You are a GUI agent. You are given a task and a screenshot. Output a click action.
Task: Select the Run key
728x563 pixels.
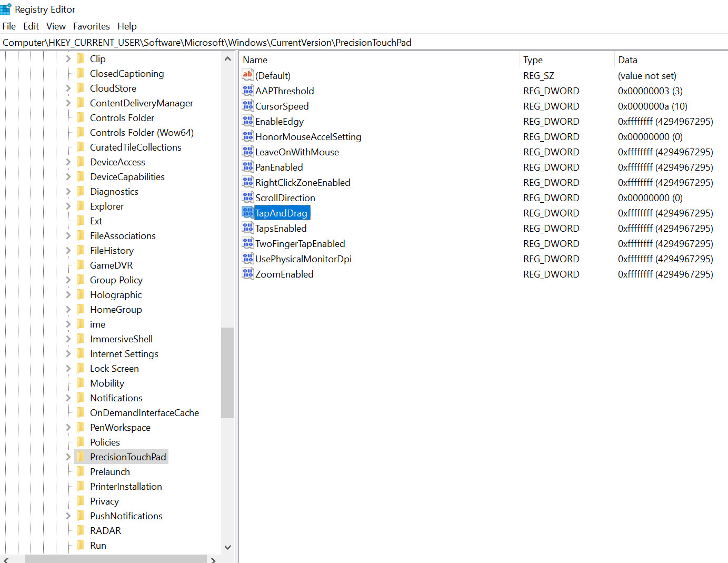(x=98, y=545)
